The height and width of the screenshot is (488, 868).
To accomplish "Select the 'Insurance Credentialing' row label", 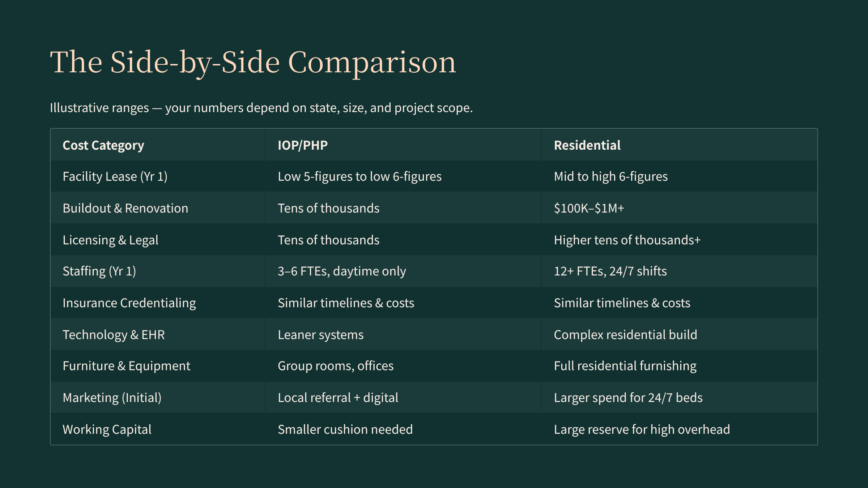I will coord(129,303).
